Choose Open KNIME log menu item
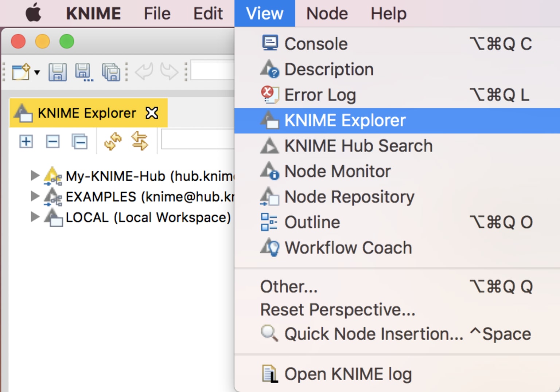This screenshot has height=392, width=560. click(397, 374)
